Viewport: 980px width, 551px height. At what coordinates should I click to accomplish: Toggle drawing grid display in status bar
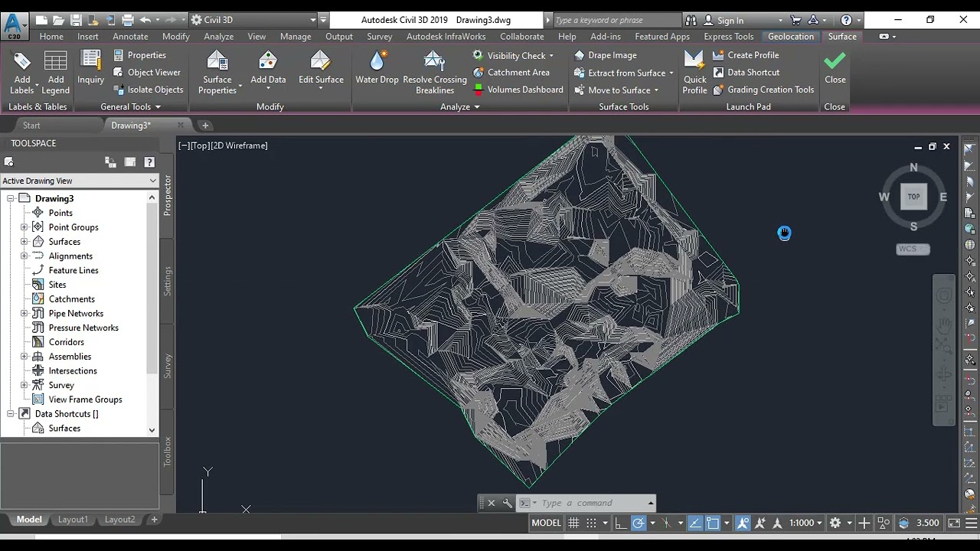tap(573, 523)
